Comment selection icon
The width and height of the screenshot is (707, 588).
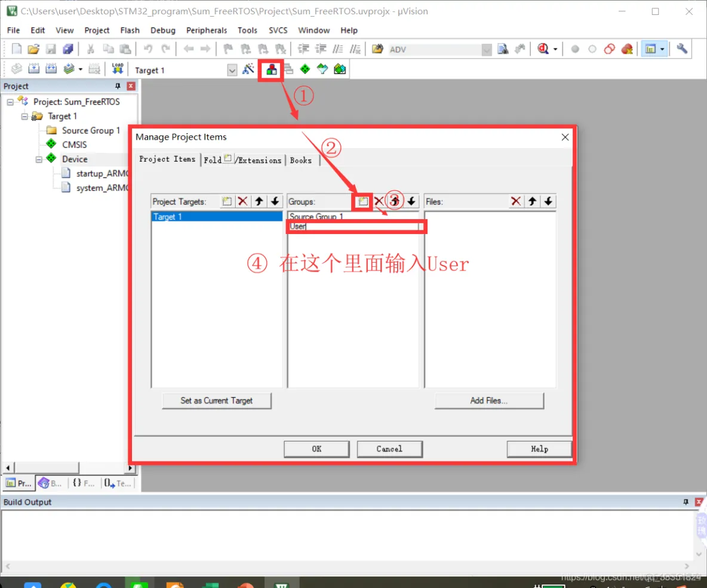[338, 49]
